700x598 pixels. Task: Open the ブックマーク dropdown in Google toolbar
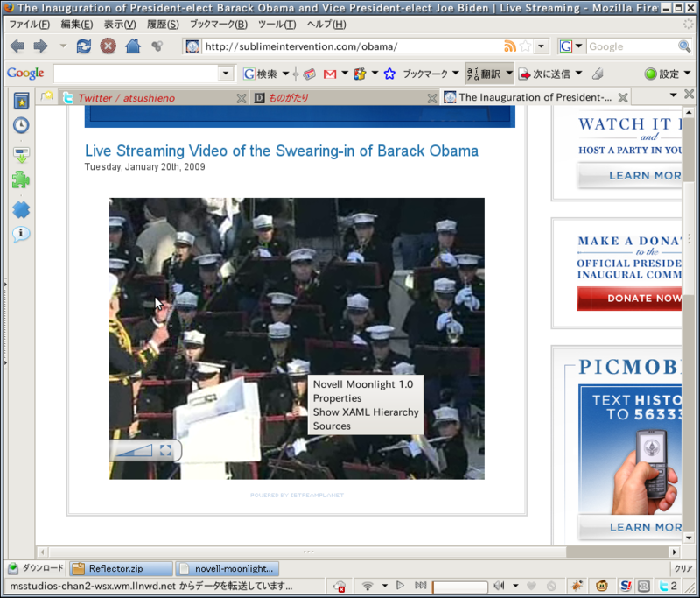(x=455, y=73)
